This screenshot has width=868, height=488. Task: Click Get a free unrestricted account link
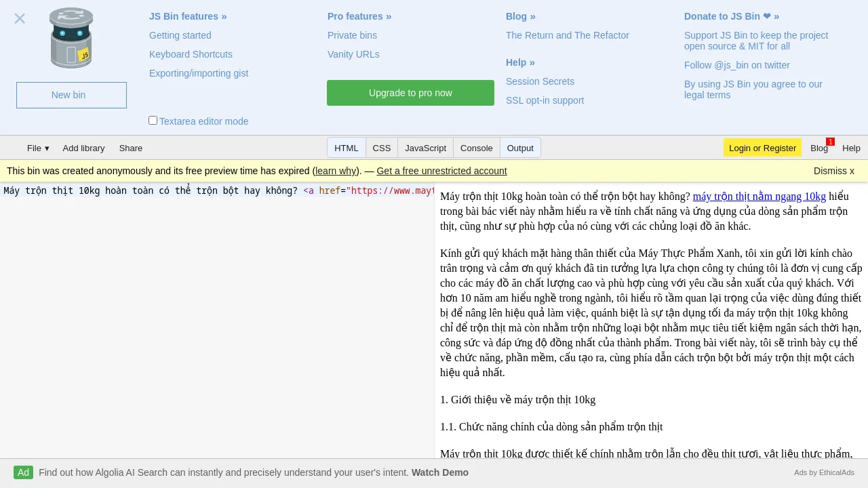tap(441, 171)
